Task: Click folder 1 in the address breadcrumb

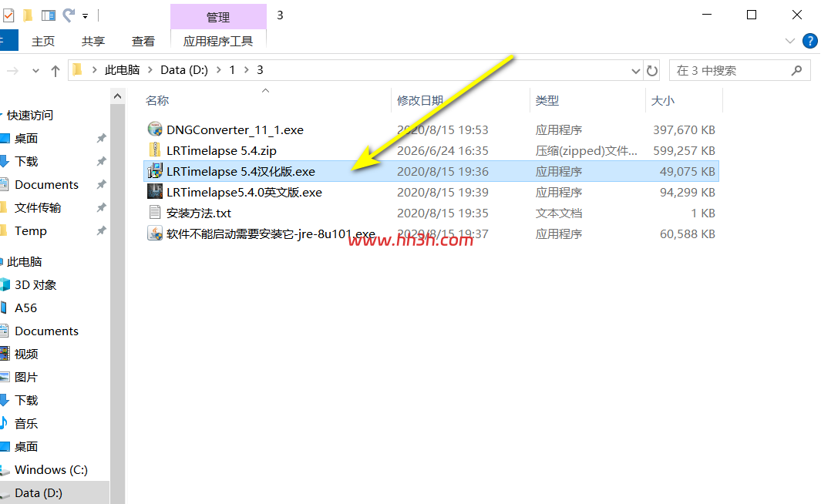Action: point(232,70)
